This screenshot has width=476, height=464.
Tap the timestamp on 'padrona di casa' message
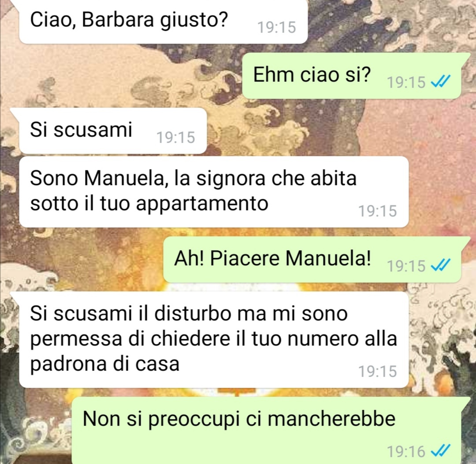[x=377, y=371]
